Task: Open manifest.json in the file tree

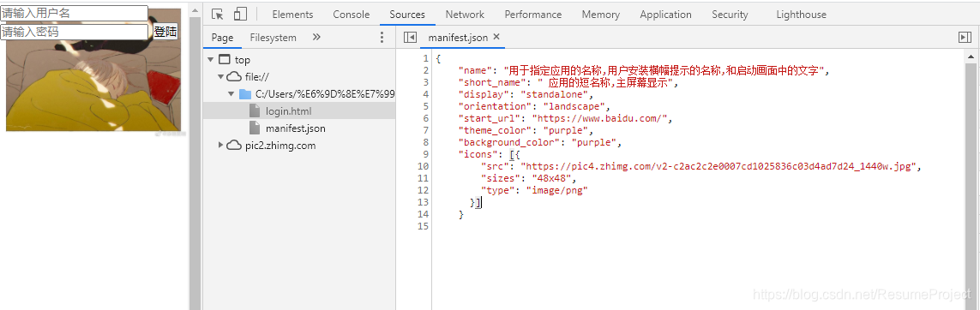Action: coord(295,128)
